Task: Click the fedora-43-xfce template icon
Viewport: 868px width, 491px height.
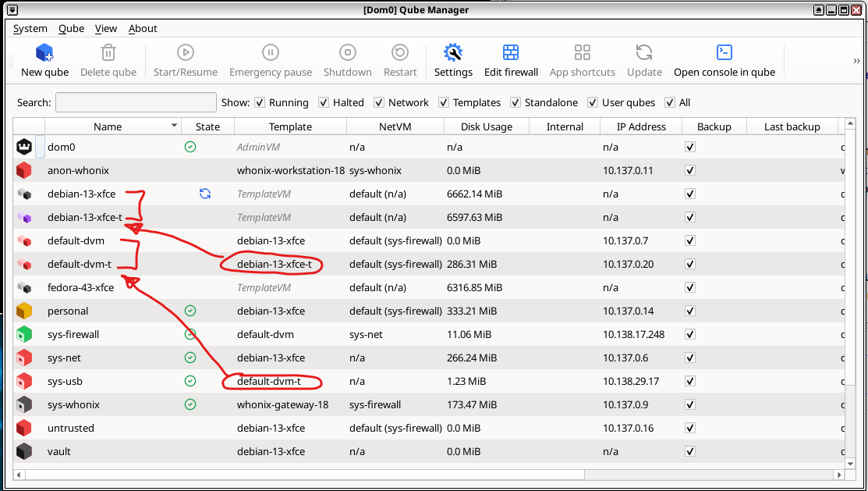Action: pyautogui.click(x=24, y=287)
